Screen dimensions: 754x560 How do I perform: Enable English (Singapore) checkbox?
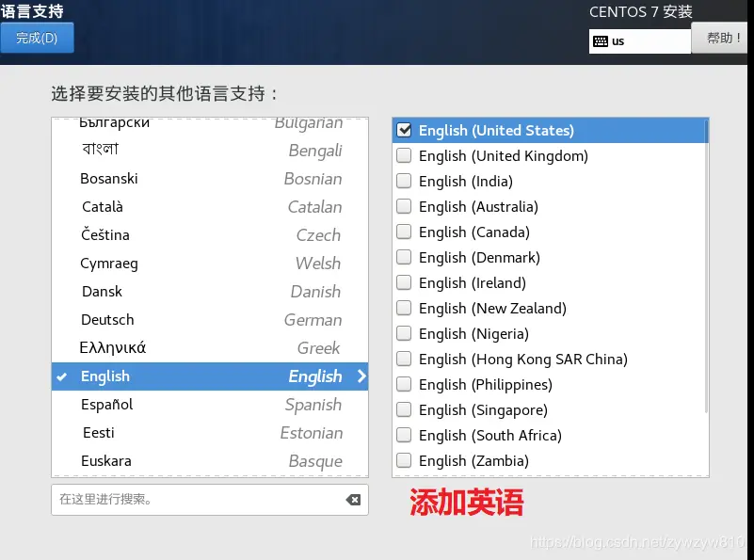coord(404,409)
